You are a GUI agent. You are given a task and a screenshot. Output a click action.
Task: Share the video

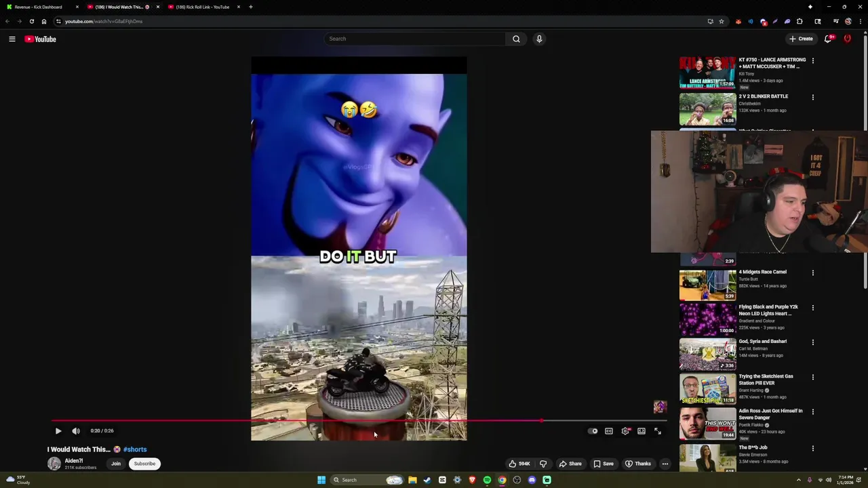point(570,464)
